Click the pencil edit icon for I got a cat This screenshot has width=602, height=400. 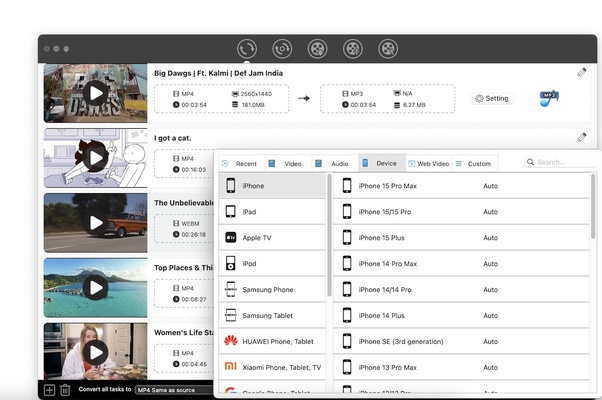pos(582,137)
